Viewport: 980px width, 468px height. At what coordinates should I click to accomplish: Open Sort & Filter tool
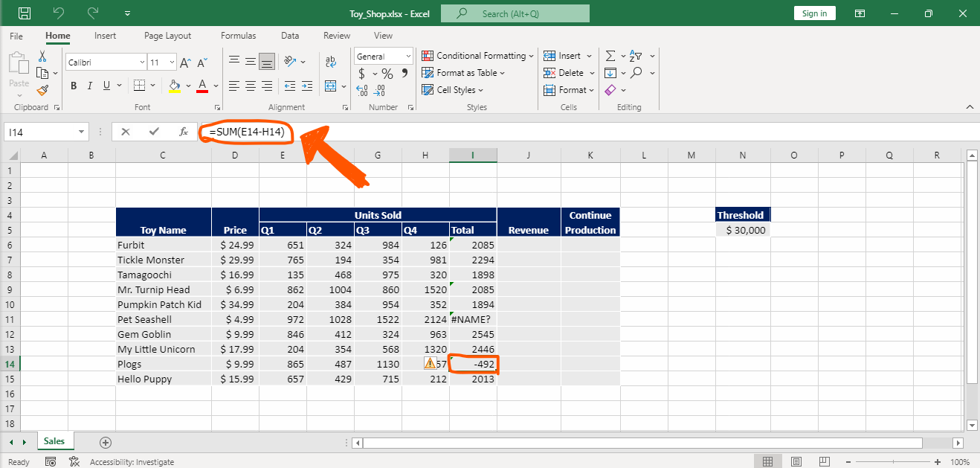pos(636,56)
